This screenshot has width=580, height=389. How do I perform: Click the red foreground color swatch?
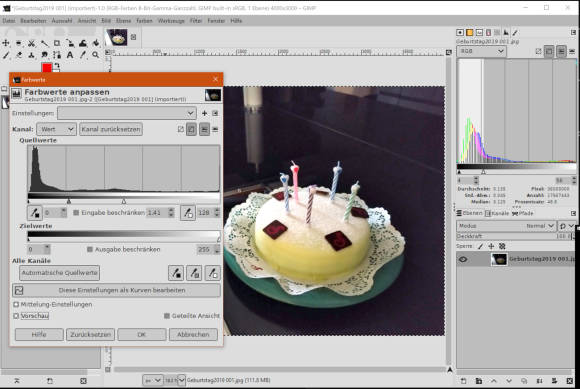47,68
